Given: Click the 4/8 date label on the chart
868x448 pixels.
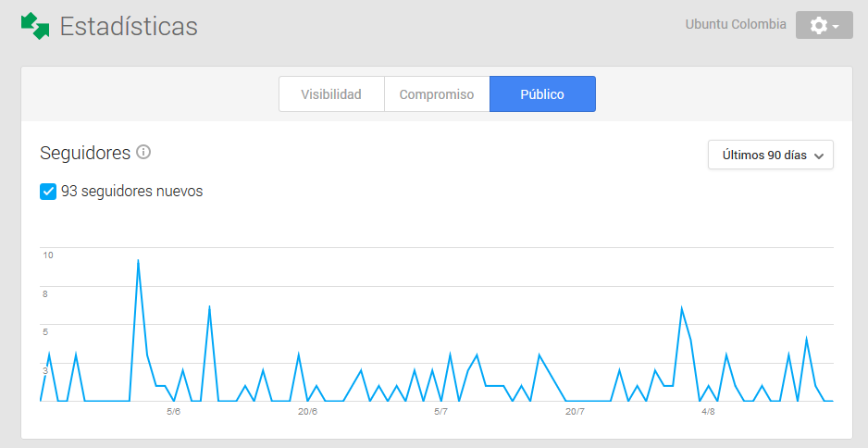Looking at the screenshot, I should 708,412.
